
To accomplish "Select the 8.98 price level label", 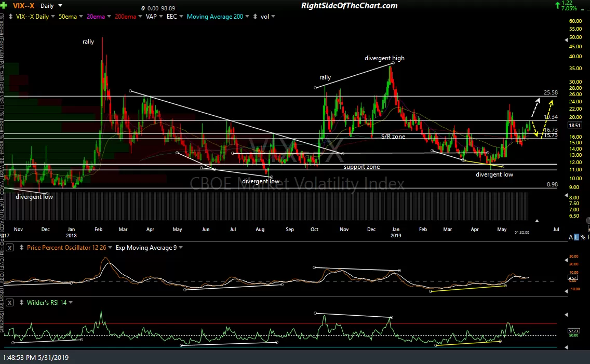I will 552,184.
